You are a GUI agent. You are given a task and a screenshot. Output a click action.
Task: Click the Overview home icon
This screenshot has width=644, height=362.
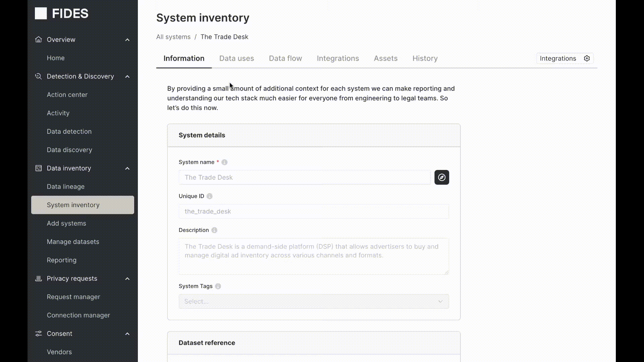tap(39, 40)
